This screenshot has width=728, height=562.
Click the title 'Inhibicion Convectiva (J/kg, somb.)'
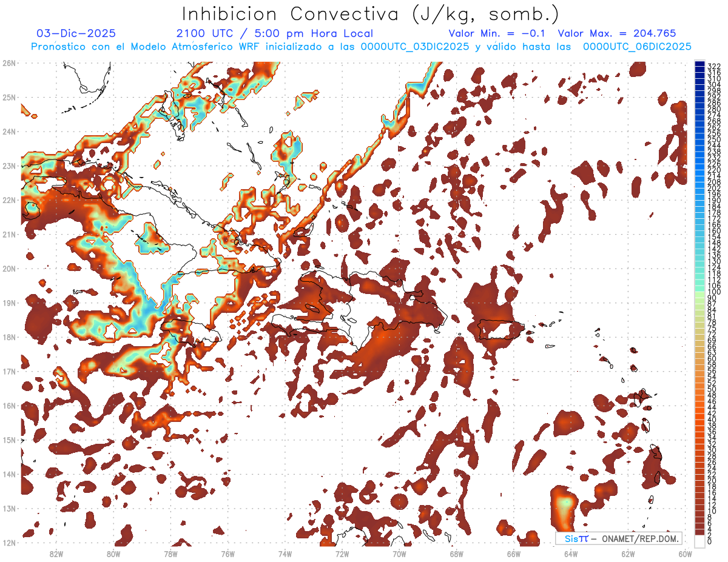[x=371, y=14]
